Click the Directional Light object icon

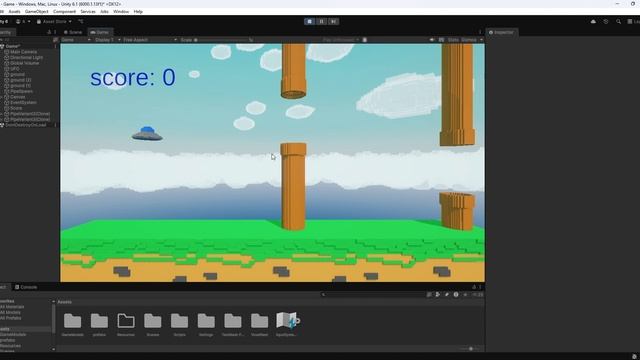7,58
